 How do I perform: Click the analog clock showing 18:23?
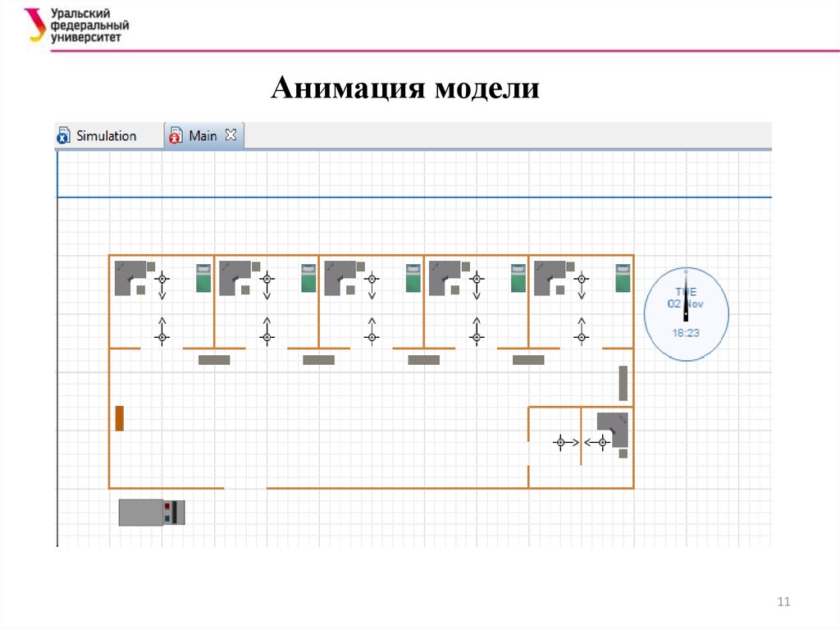pyautogui.click(x=685, y=315)
